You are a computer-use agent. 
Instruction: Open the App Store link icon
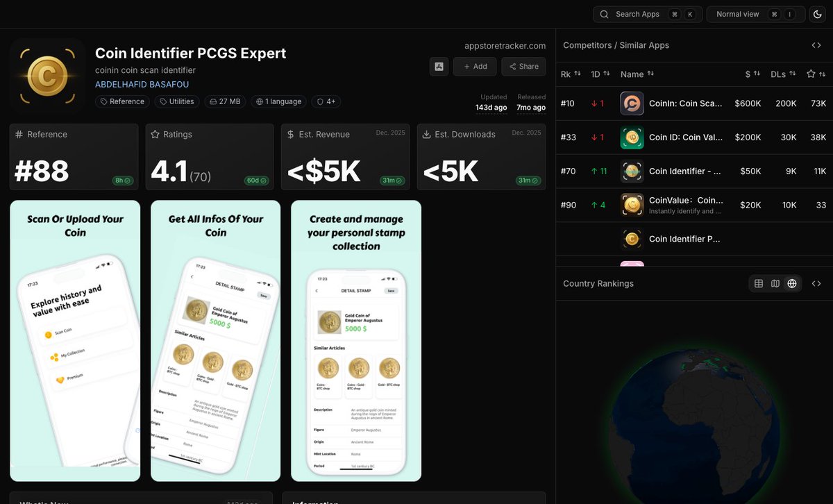tap(439, 67)
